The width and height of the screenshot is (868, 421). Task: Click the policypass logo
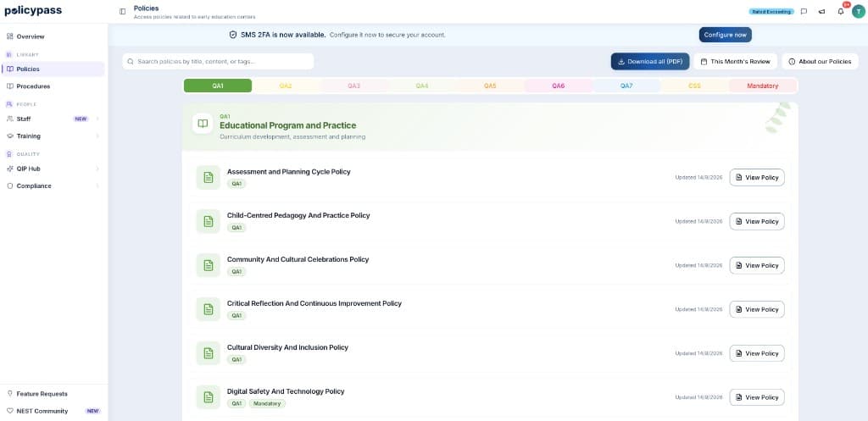point(33,10)
